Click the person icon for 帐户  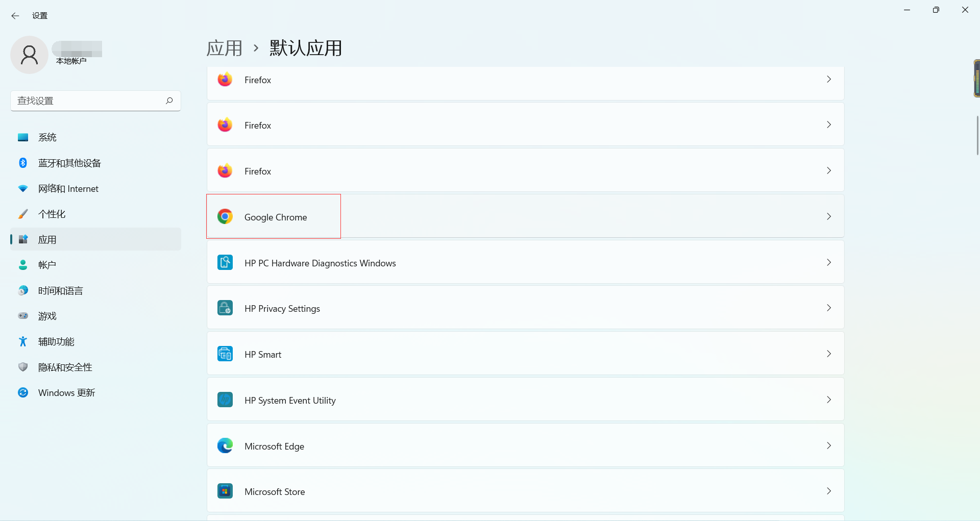[23, 265]
